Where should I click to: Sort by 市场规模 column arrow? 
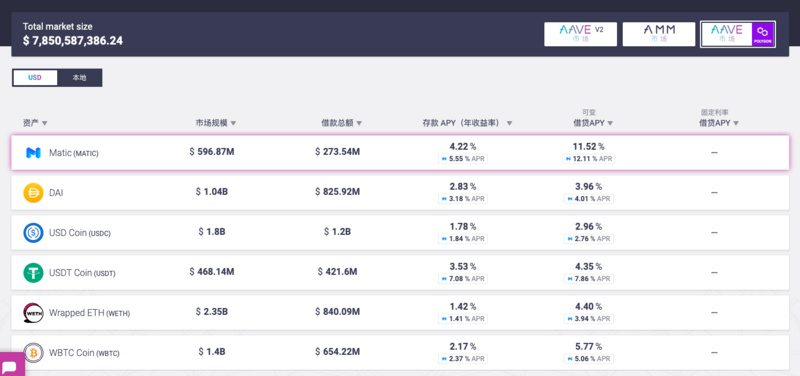(x=233, y=123)
